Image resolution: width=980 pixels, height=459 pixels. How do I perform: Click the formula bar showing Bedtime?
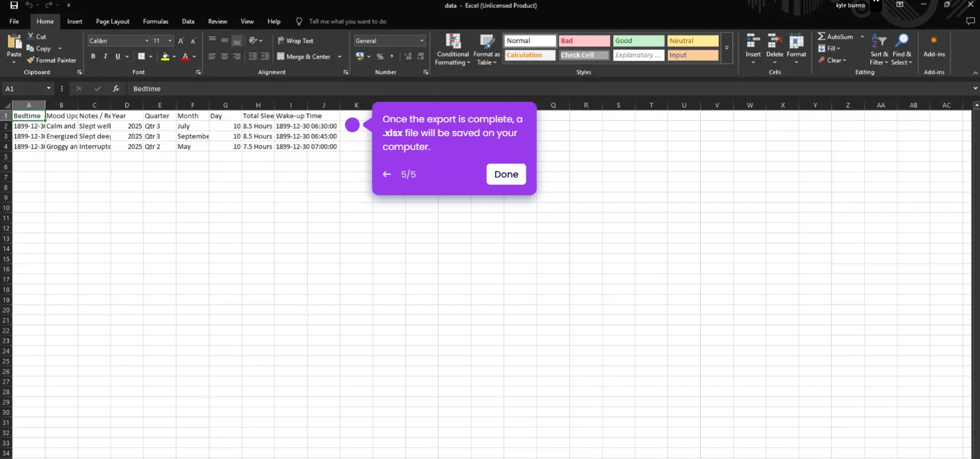pyautogui.click(x=550, y=88)
